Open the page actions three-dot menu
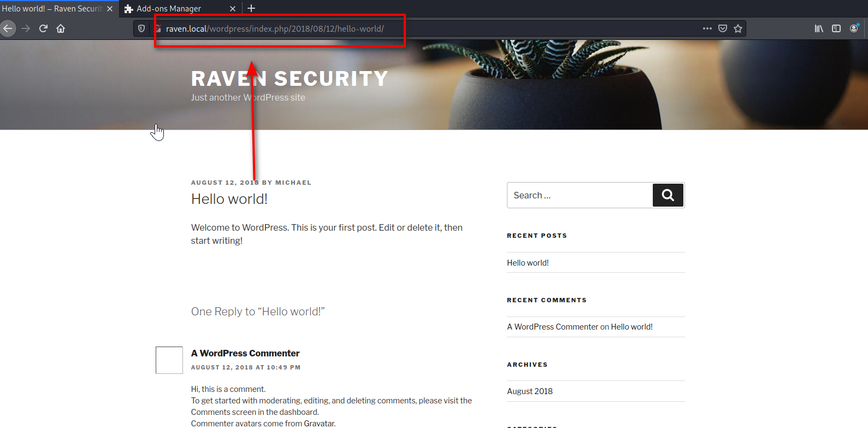Viewport: 868px width, 428px height. (707, 28)
